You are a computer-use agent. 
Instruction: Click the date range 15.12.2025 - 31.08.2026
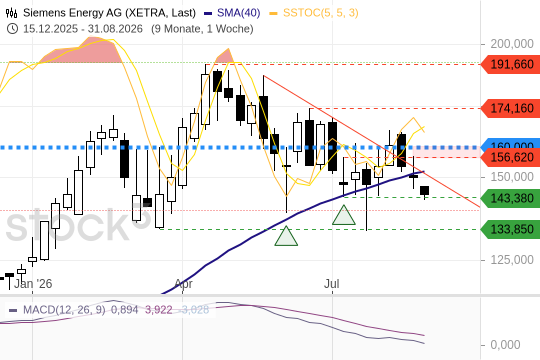tap(83, 29)
